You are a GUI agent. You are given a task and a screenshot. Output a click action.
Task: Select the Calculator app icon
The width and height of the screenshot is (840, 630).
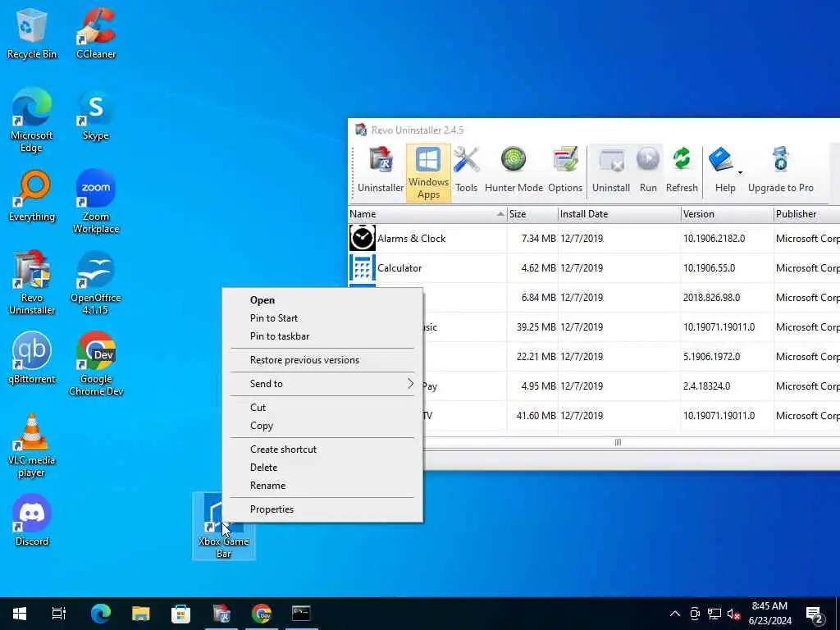point(362,267)
